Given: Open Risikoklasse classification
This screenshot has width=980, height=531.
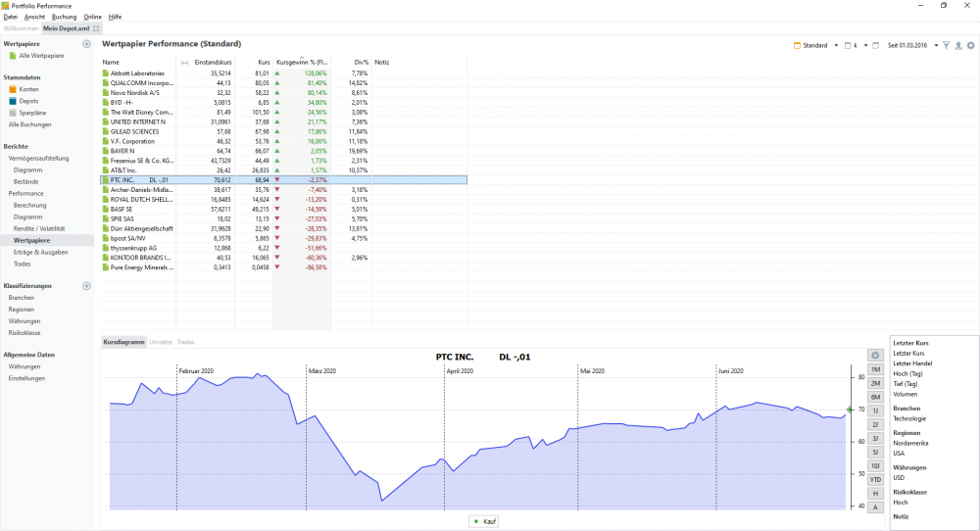Looking at the screenshot, I should [x=24, y=333].
